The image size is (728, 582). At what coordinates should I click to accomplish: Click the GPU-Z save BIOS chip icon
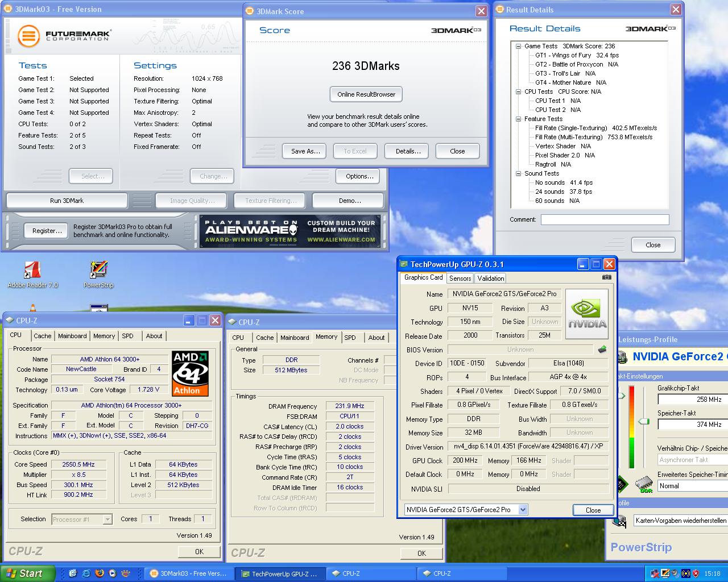pos(602,350)
